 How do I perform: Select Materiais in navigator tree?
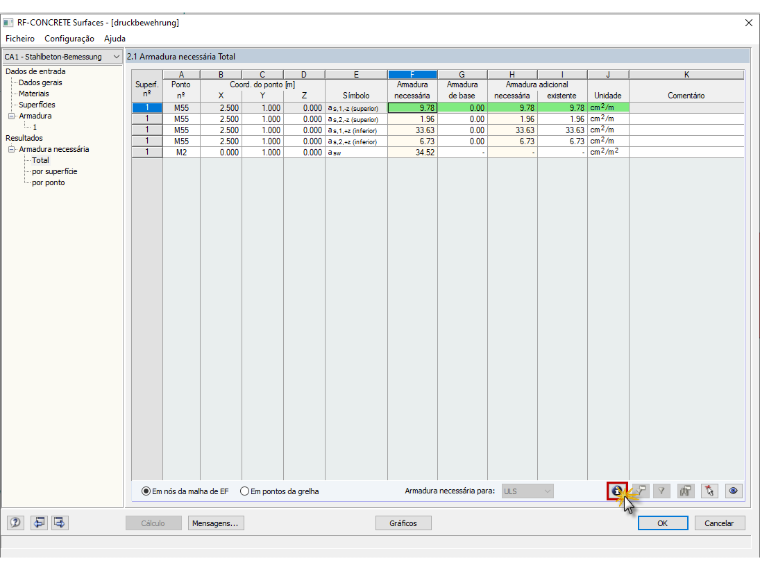click(x=34, y=94)
